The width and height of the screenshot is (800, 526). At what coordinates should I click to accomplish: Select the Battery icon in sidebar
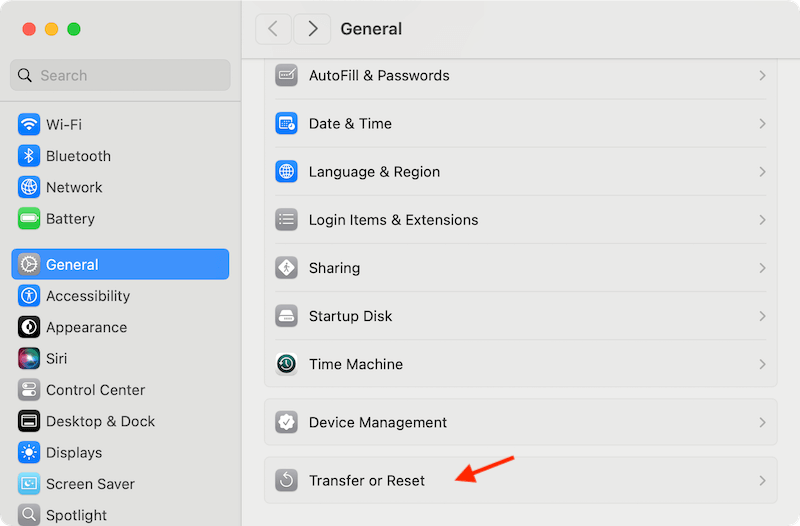coord(29,219)
